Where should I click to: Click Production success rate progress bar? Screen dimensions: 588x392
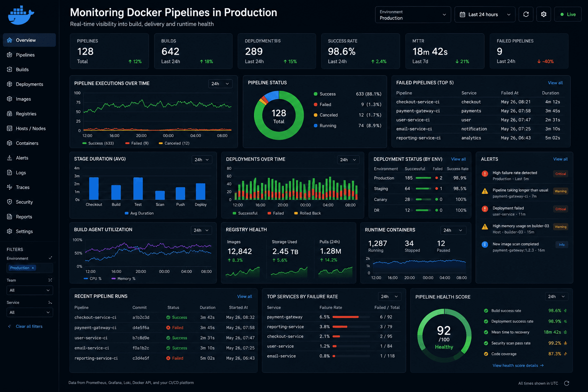[423, 178]
